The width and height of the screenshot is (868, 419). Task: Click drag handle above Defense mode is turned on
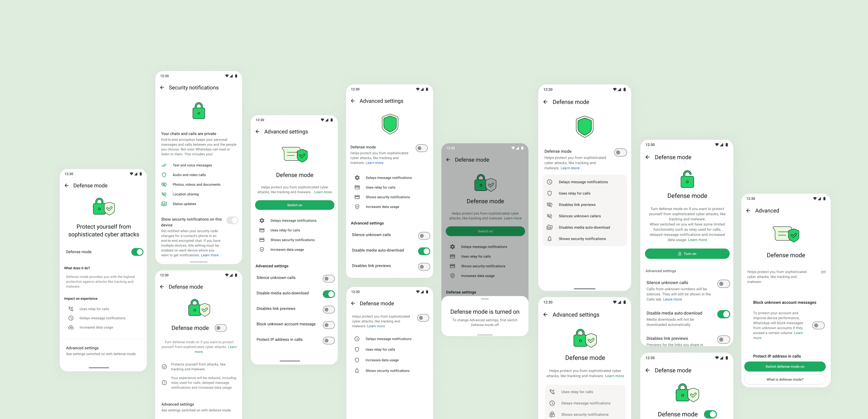point(485,299)
